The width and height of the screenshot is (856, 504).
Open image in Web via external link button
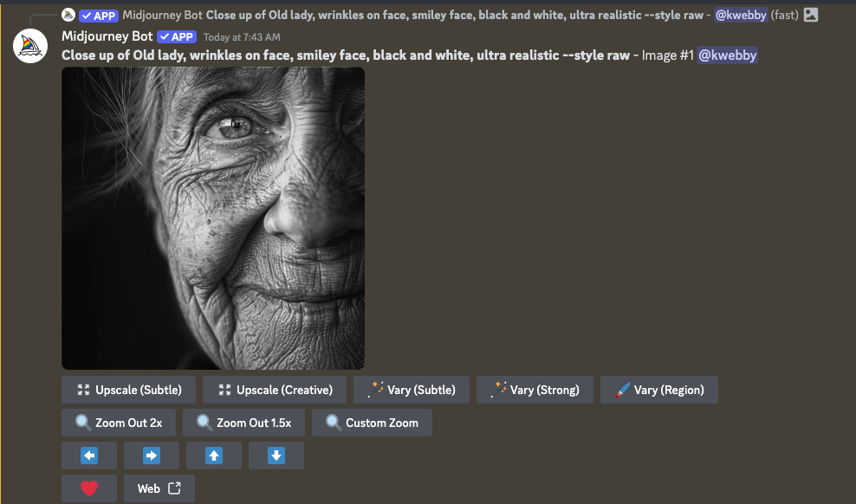point(159,488)
